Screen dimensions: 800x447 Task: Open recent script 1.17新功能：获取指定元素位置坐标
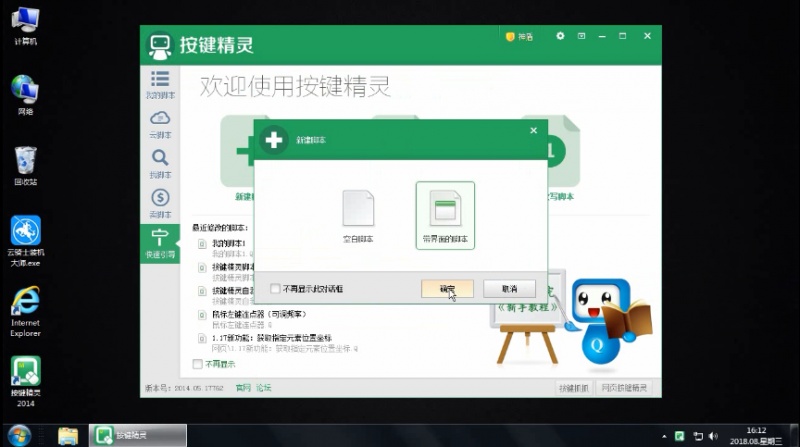pos(271,338)
